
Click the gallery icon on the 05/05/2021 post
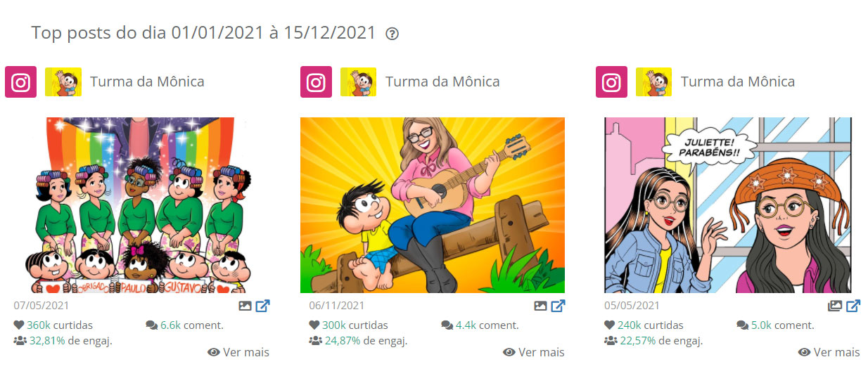click(835, 306)
